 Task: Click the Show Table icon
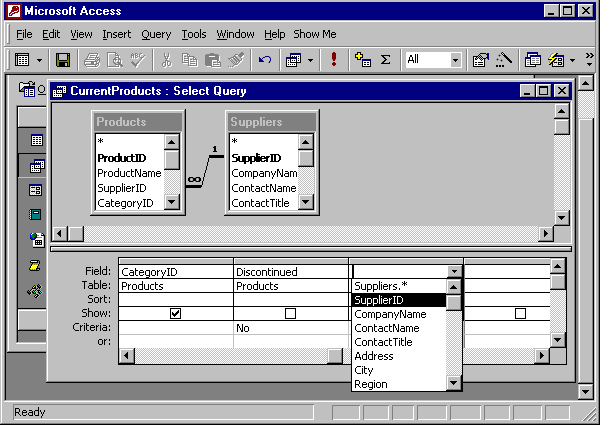point(363,60)
